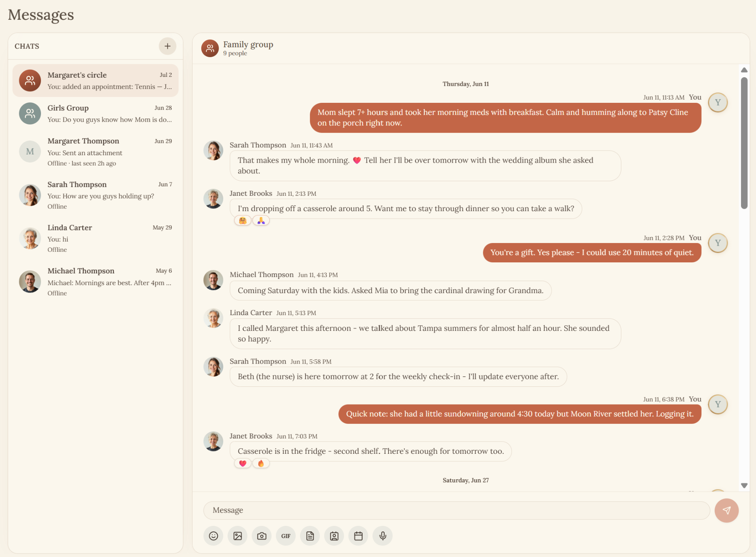Viewport: 756px width, 557px height.
Task: Start a new chat with the plus button
Action: click(167, 46)
